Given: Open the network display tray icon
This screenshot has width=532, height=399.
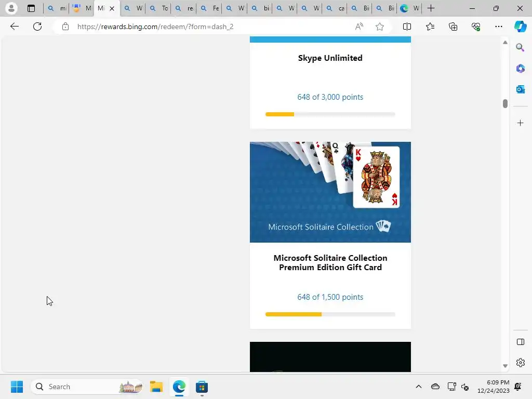Looking at the screenshot, I should point(451,387).
